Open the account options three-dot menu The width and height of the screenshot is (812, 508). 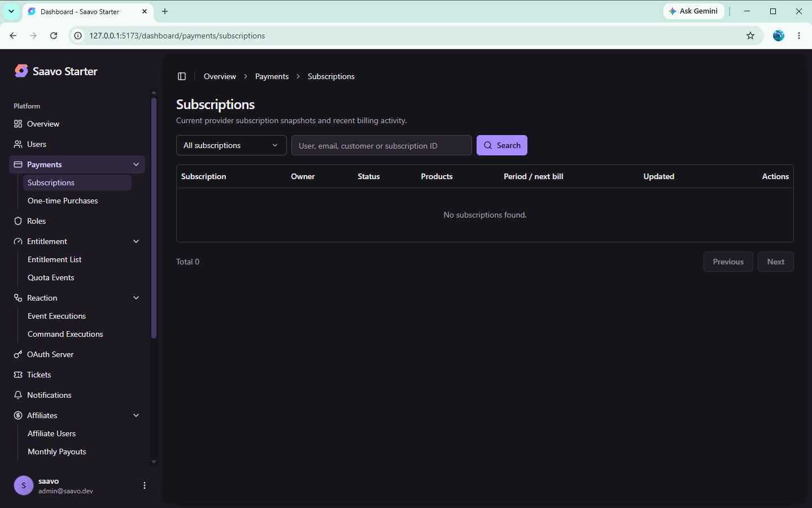[145, 485]
